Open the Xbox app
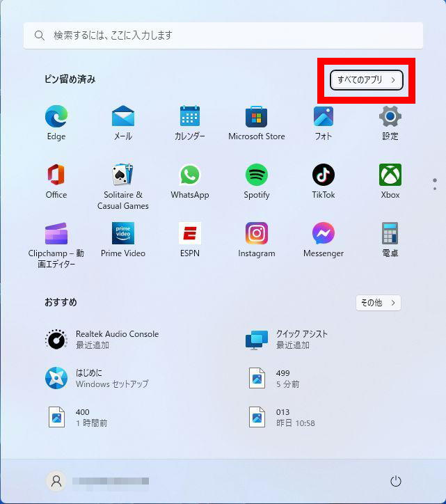Screen dimensions: 446x504 [x=390, y=181]
